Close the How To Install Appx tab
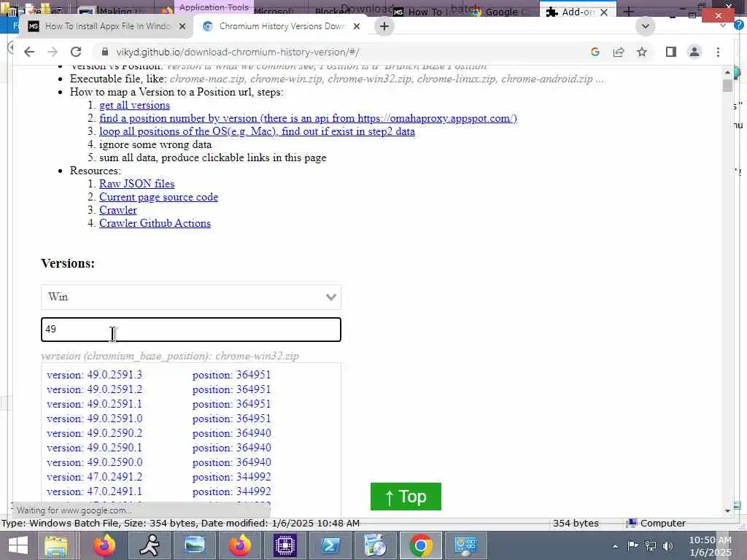The height and width of the screenshot is (560, 747). point(182,26)
